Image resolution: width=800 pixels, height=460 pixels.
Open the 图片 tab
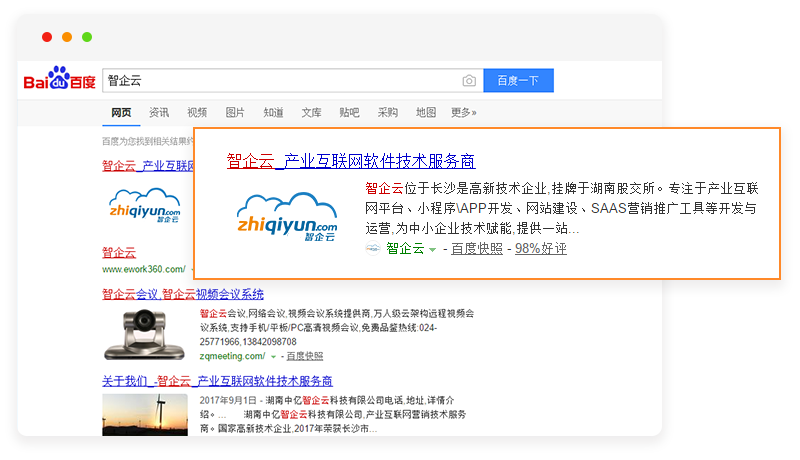coord(235,112)
